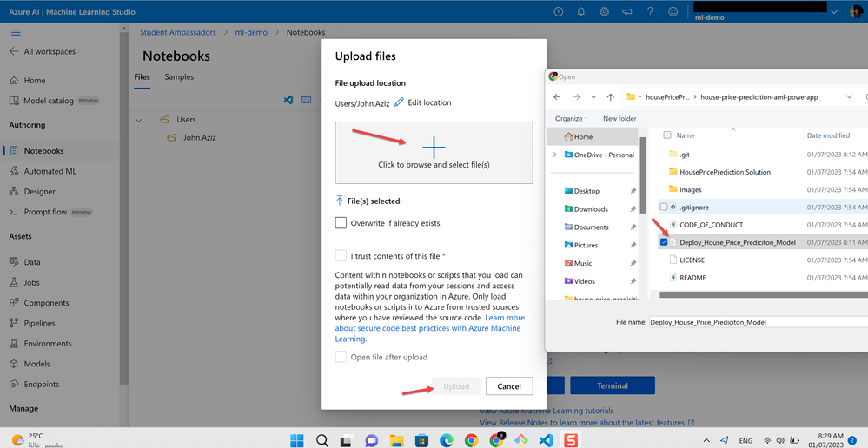Open Model catalog in sidebar
The image size is (868, 448).
click(x=56, y=101)
